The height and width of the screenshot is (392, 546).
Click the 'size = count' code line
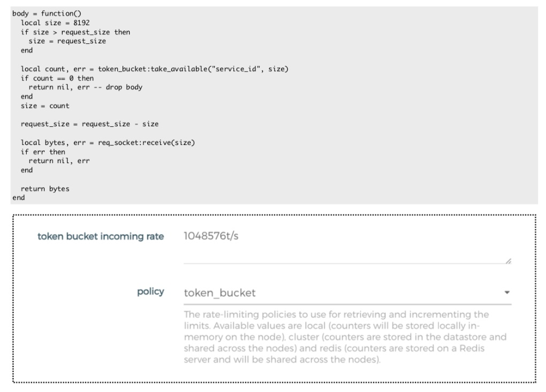[x=45, y=106]
